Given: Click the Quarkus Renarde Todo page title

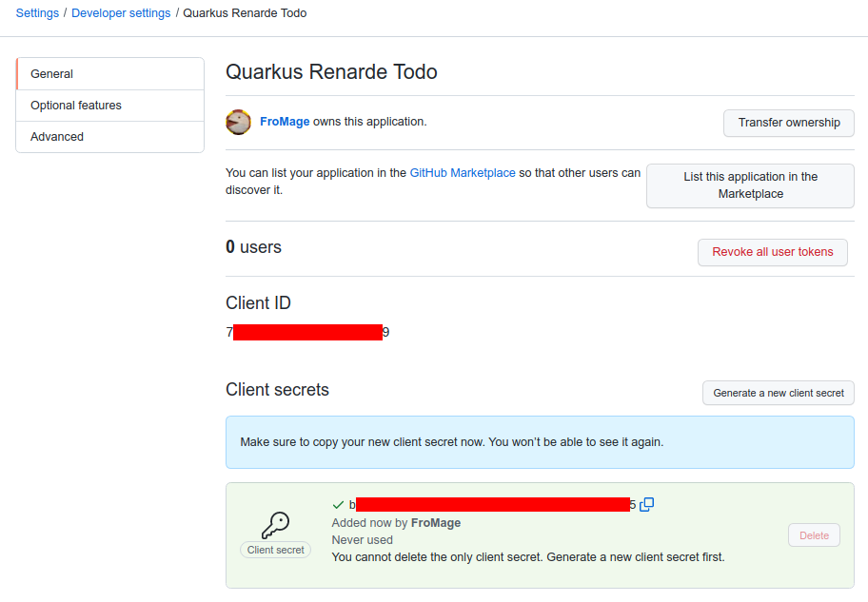Looking at the screenshot, I should click(x=330, y=71).
